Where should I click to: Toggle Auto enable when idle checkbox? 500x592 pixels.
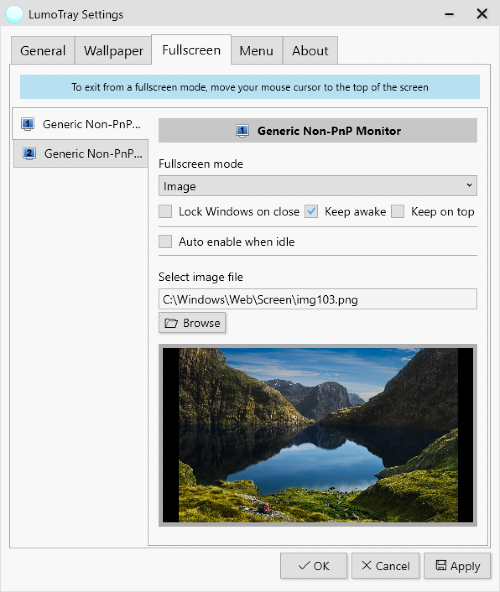tap(165, 242)
